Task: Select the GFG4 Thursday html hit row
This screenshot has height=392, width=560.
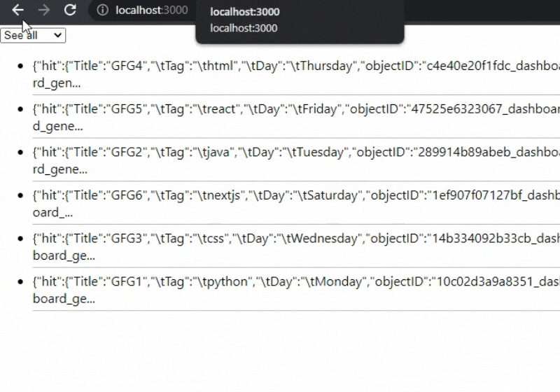Action: tap(296, 74)
